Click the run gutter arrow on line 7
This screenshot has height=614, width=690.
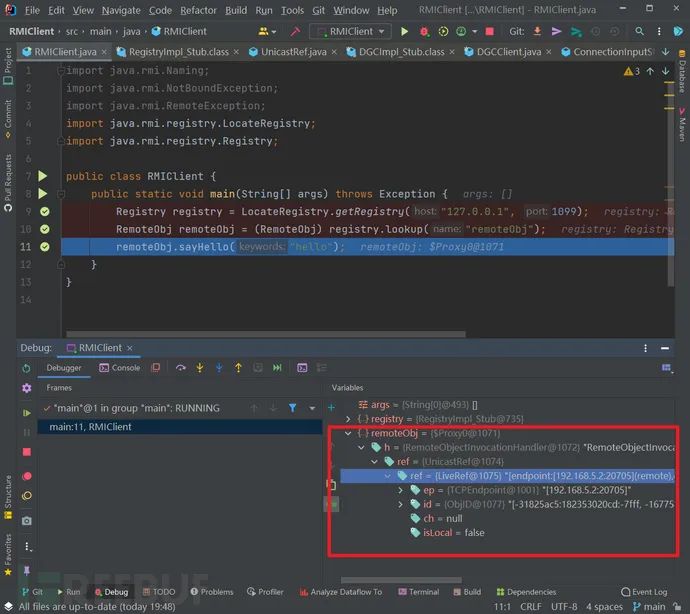click(x=43, y=176)
